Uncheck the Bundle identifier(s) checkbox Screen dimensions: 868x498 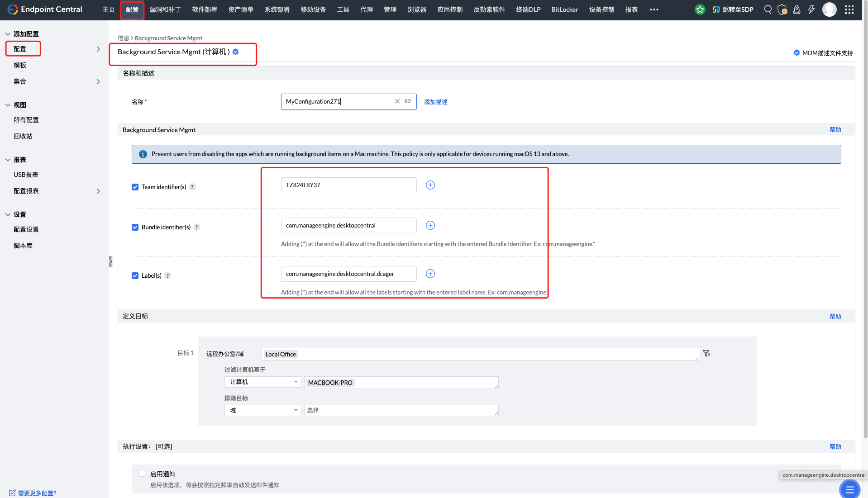[x=135, y=227]
